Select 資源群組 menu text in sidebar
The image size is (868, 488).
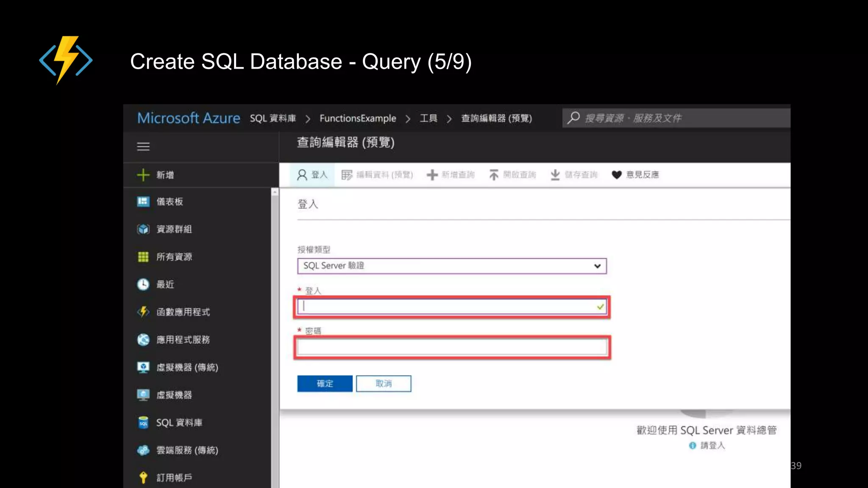(174, 229)
